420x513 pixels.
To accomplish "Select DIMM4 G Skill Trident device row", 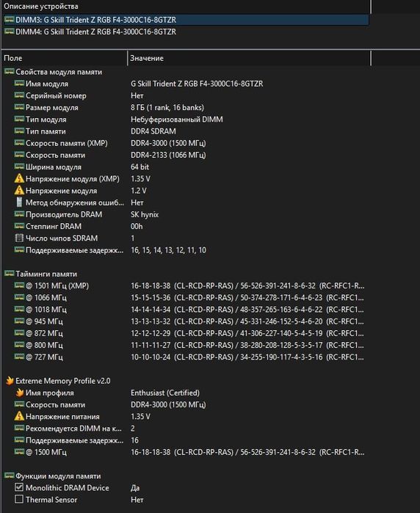I will 185,32.
